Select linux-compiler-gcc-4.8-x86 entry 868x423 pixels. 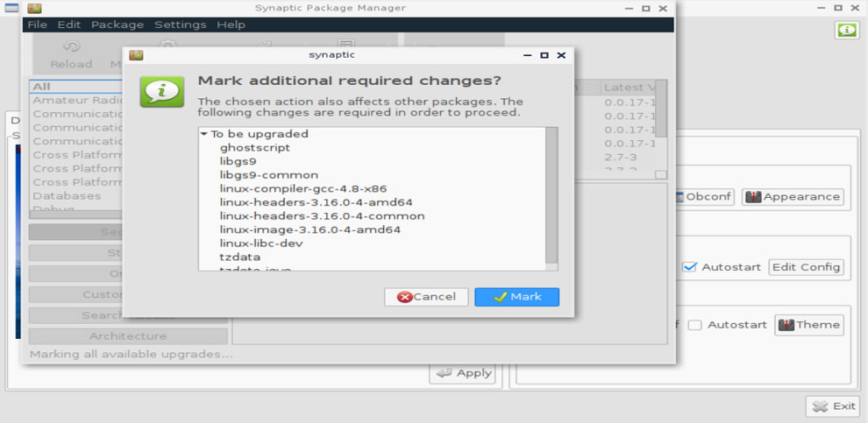[x=302, y=188]
